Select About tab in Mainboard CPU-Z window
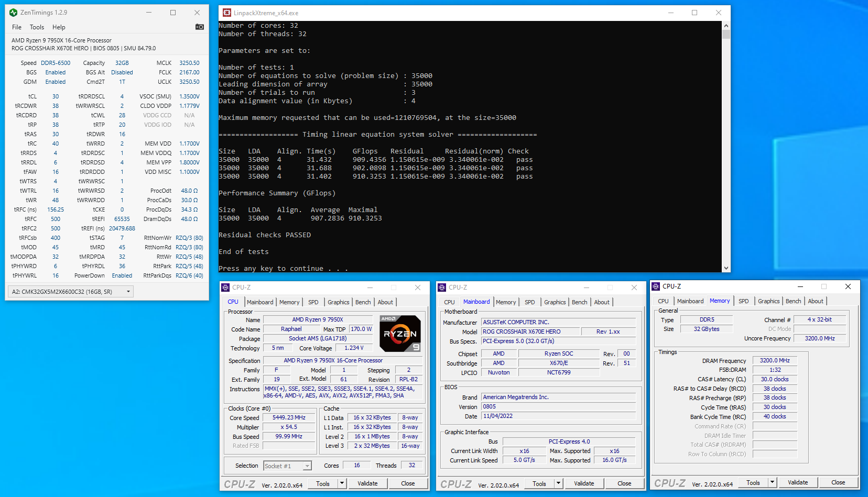The image size is (868, 497). tap(602, 302)
